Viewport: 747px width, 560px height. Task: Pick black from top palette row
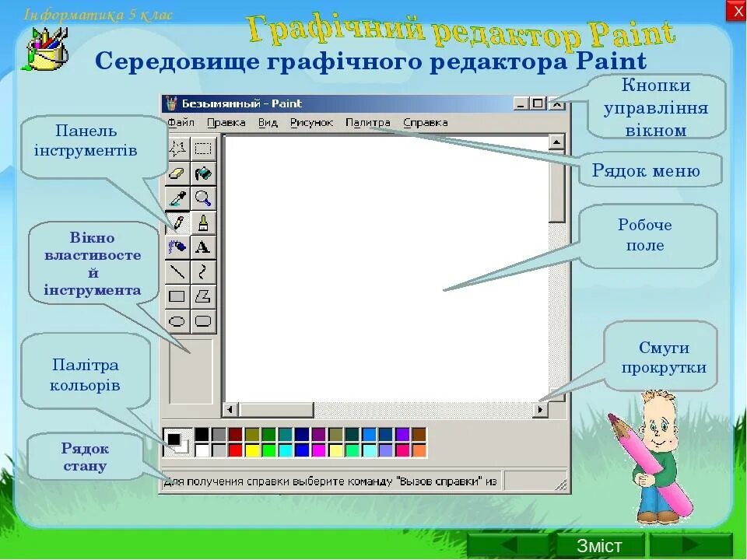202,434
